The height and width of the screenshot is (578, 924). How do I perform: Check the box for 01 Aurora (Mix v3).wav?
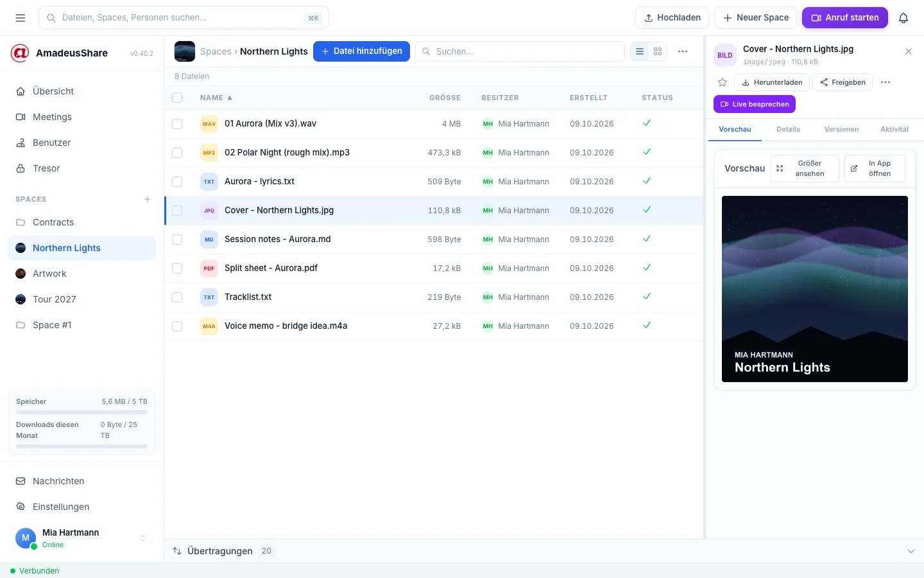(x=177, y=124)
